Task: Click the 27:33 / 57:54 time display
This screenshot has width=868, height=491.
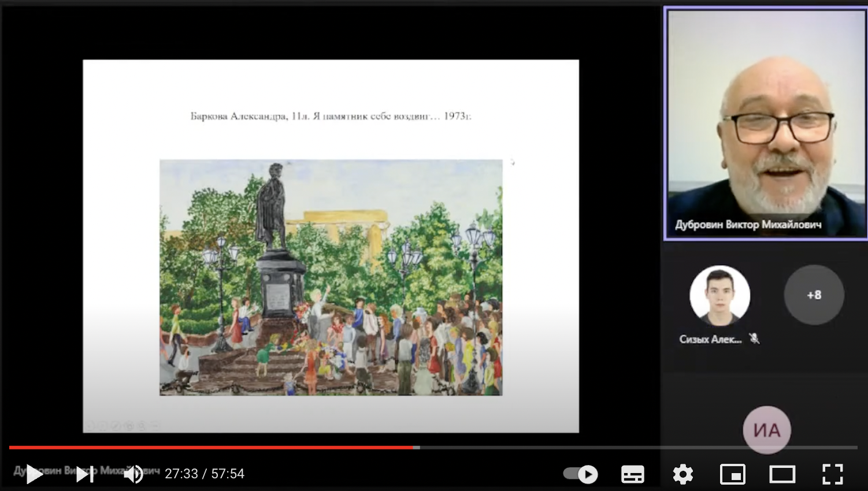Action: 205,474
